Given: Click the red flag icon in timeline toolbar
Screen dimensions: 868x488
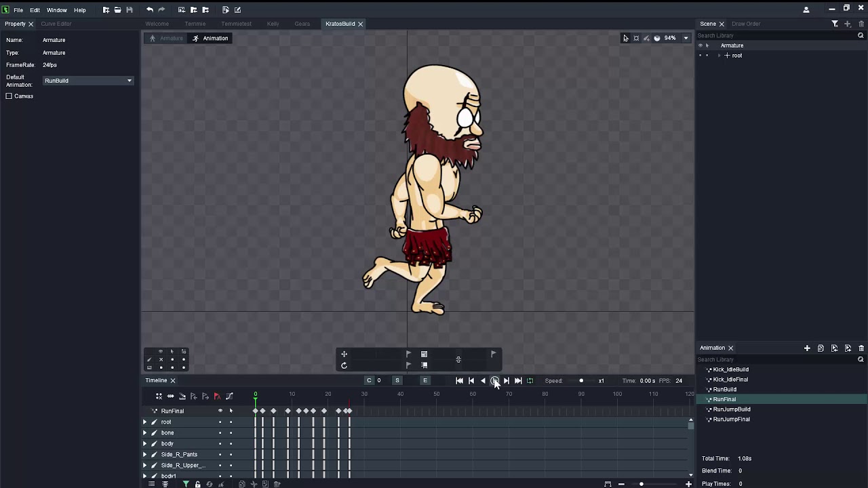Looking at the screenshot, I should tap(217, 396).
